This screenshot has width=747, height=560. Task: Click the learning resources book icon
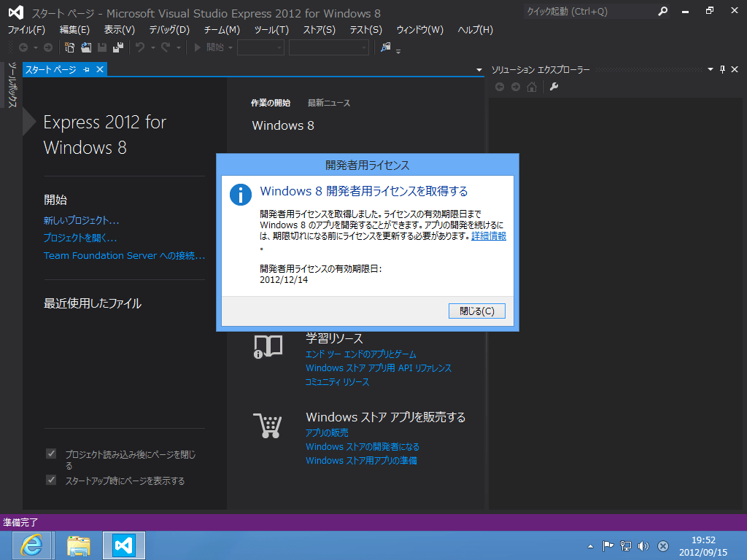(268, 346)
